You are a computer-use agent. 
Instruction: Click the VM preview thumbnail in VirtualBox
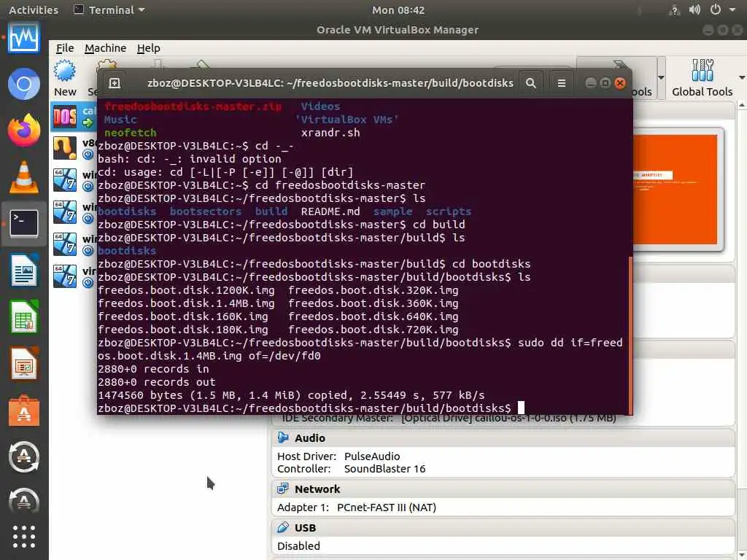point(676,189)
